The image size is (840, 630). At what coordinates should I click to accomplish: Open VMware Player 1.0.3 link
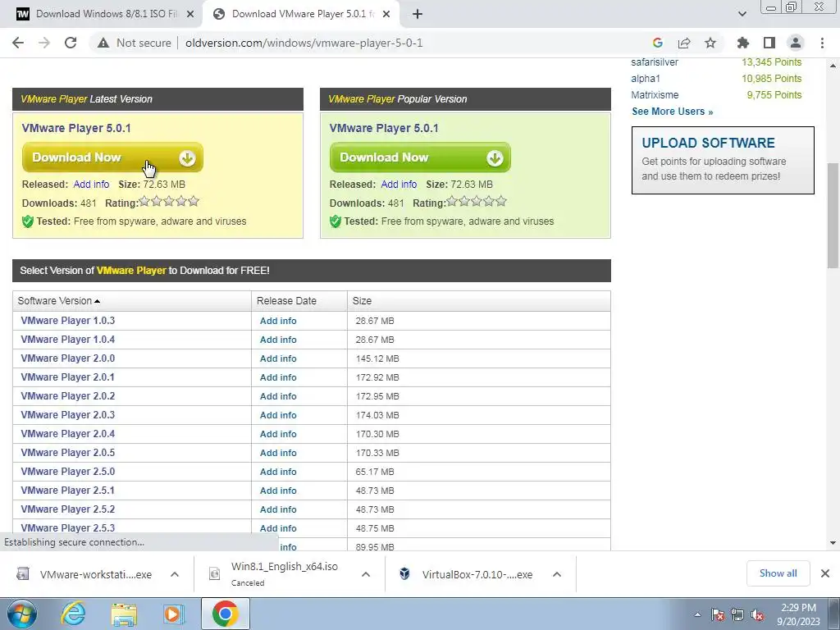tap(67, 321)
